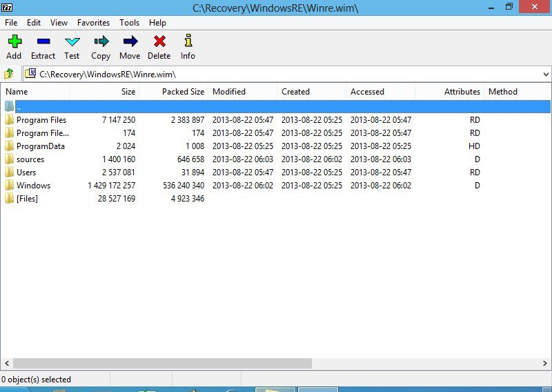Screen dimensions: 552x392
Task: Click the [Files] folder icon
Action: tap(10, 198)
